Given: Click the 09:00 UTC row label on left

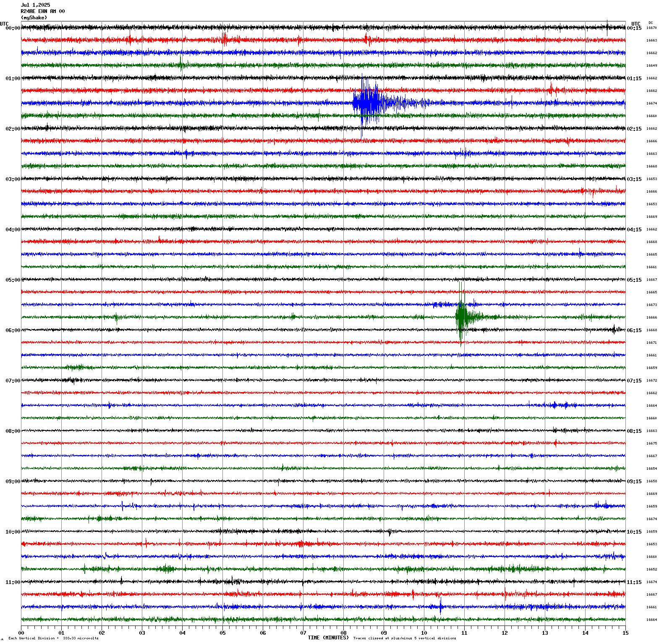Looking at the screenshot, I should coord(13,482).
